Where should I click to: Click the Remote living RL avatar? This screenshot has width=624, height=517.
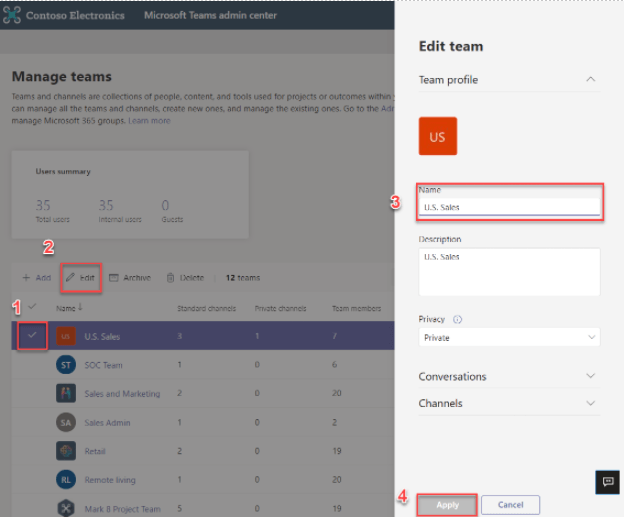(66, 480)
